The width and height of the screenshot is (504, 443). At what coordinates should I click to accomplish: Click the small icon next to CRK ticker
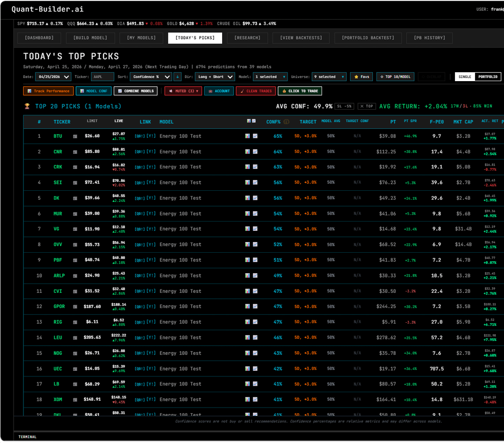tap(75, 167)
